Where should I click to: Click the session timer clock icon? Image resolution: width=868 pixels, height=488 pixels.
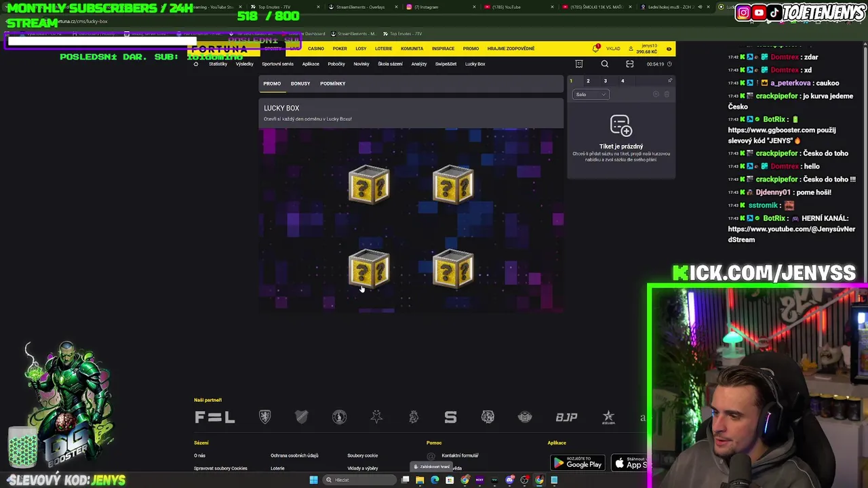click(x=669, y=64)
